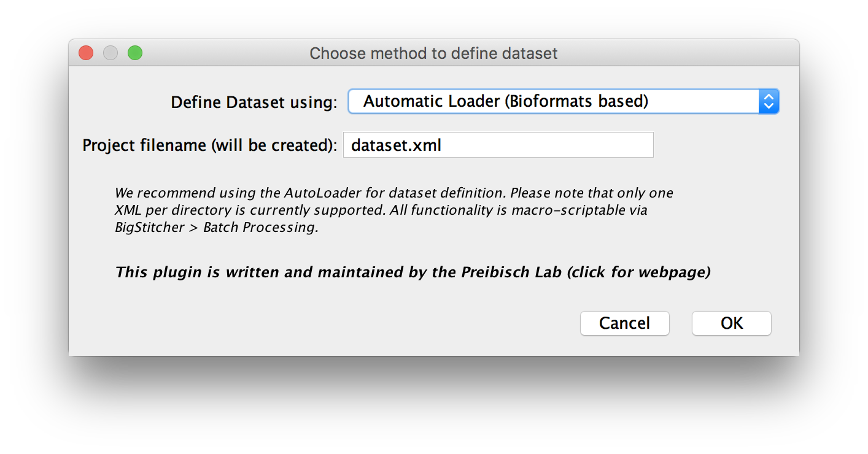Click the "Project filename (will be created):" label

click(x=210, y=145)
